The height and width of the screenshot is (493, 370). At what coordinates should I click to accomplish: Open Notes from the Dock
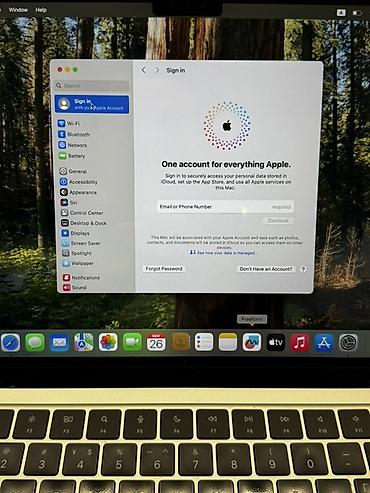(x=228, y=342)
